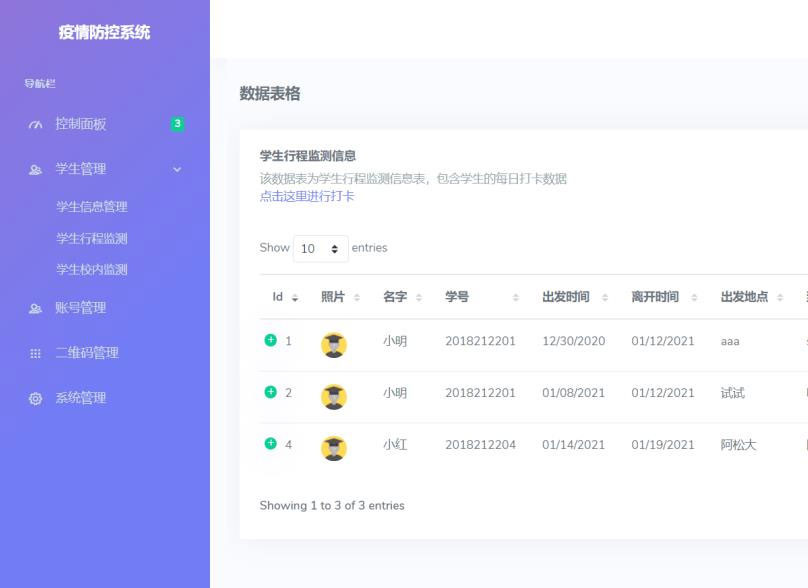Click the avatar photo in row 1
The image size is (808, 588).
point(334,345)
